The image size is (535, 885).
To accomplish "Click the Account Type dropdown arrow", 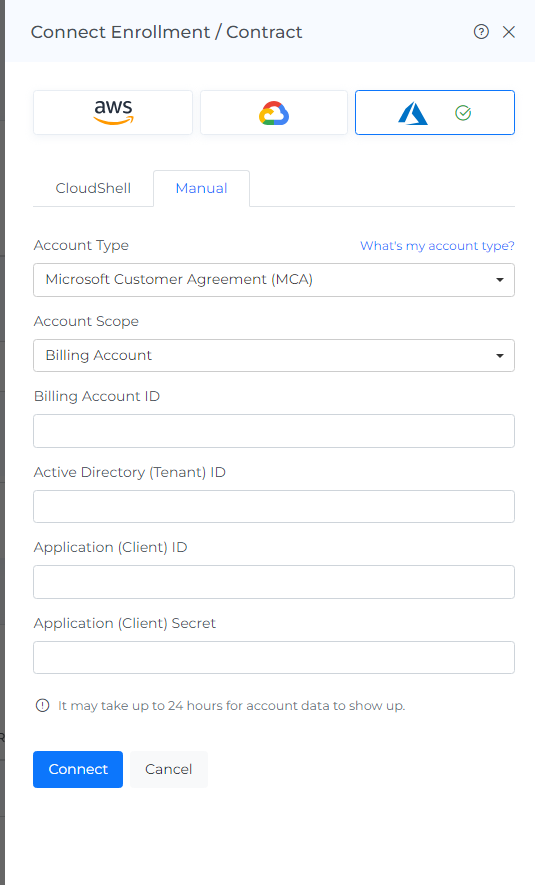I will coord(499,280).
